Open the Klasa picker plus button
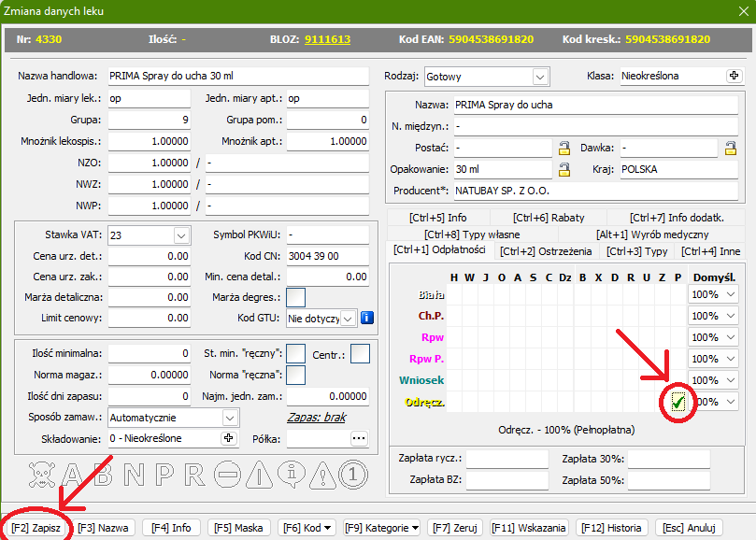 click(x=733, y=76)
